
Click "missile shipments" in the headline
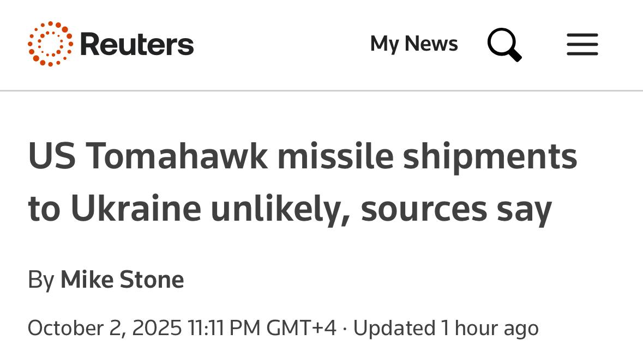pyautogui.click(x=427, y=157)
